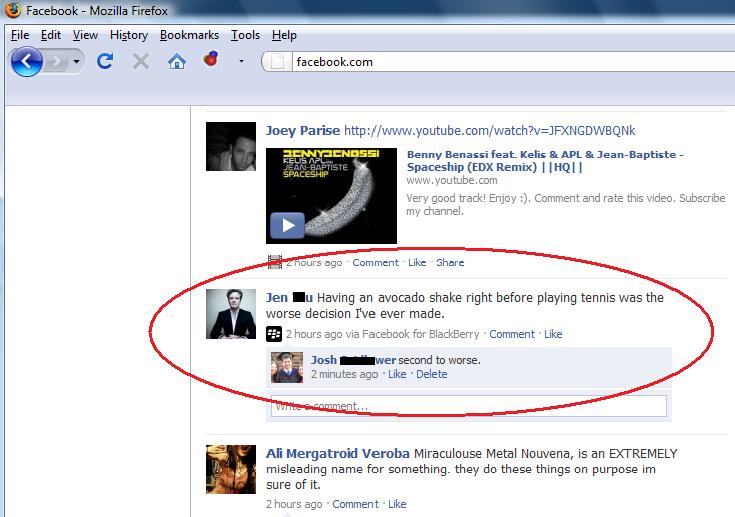The image size is (735, 517).
Task: Go back with the blue Back arrow
Action: (26, 61)
